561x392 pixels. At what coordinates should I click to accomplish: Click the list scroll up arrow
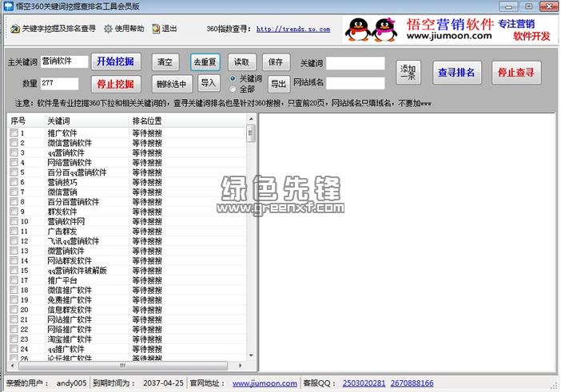pyautogui.click(x=251, y=119)
